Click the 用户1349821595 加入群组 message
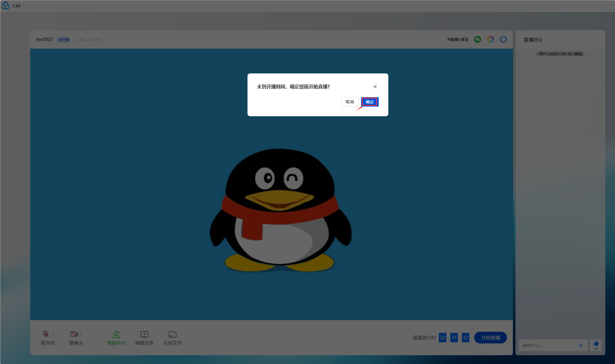The height and width of the screenshot is (364, 615). point(560,54)
